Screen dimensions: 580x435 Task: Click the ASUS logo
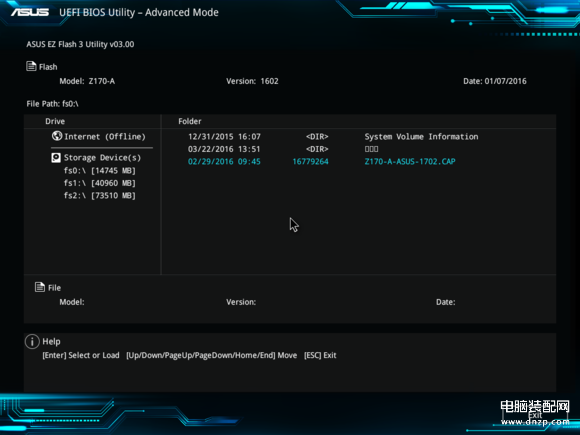[30, 12]
